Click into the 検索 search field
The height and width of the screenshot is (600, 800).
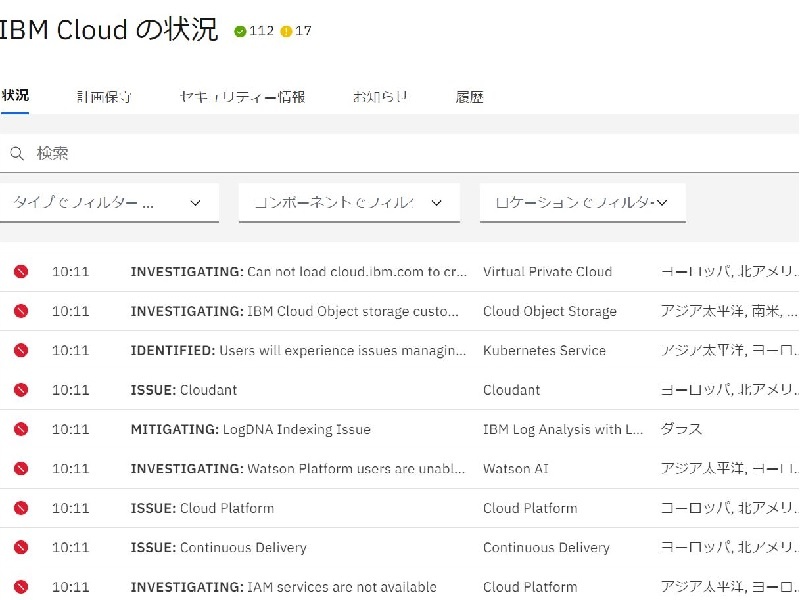(400, 154)
